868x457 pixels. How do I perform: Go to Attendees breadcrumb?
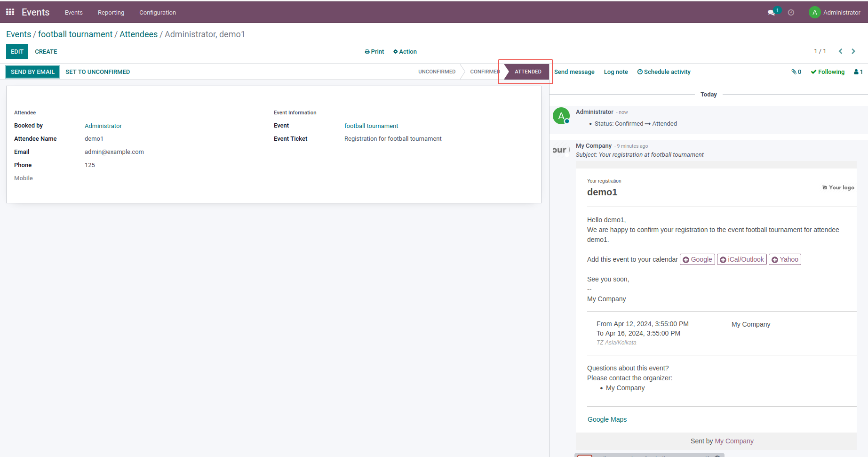click(139, 34)
